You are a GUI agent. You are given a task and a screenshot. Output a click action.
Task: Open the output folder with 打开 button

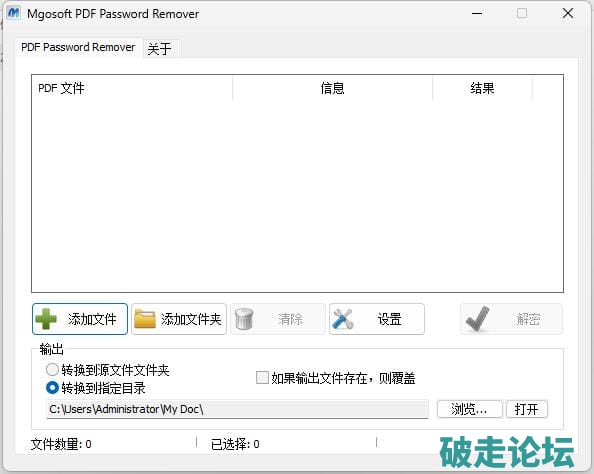527,409
